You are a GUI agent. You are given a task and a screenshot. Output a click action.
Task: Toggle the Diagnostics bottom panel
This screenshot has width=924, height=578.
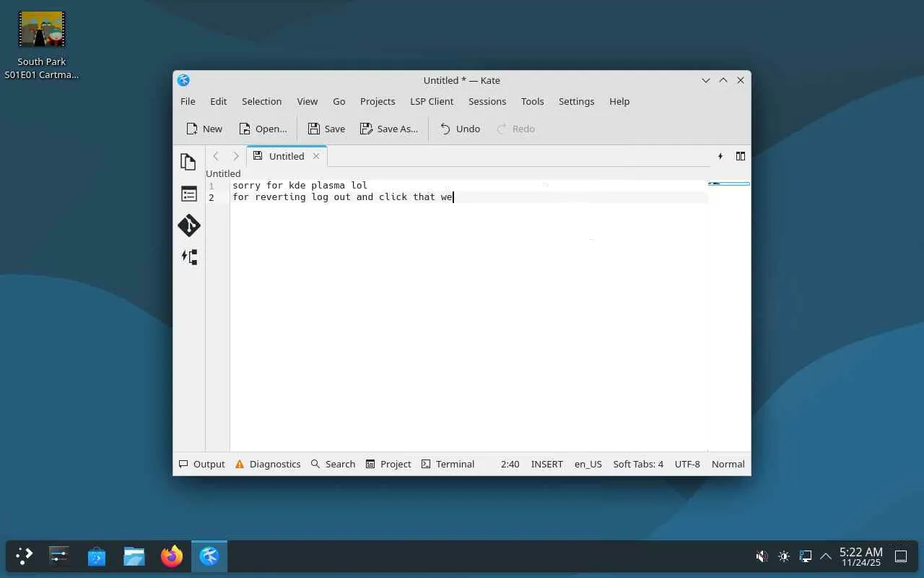[x=268, y=464]
